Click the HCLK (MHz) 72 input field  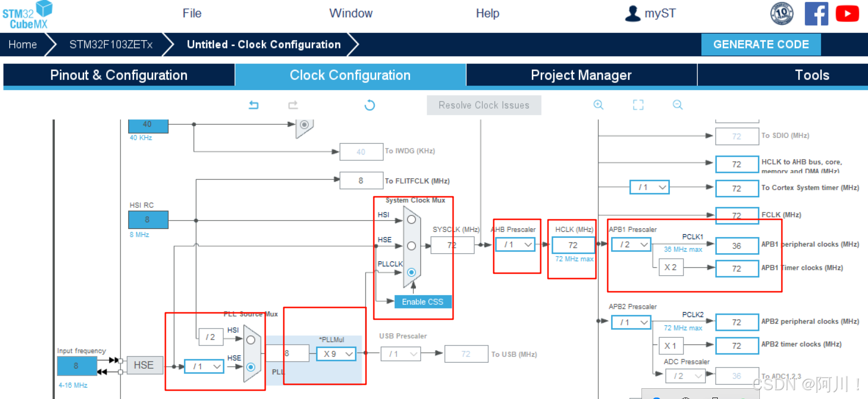click(x=573, y=245)
